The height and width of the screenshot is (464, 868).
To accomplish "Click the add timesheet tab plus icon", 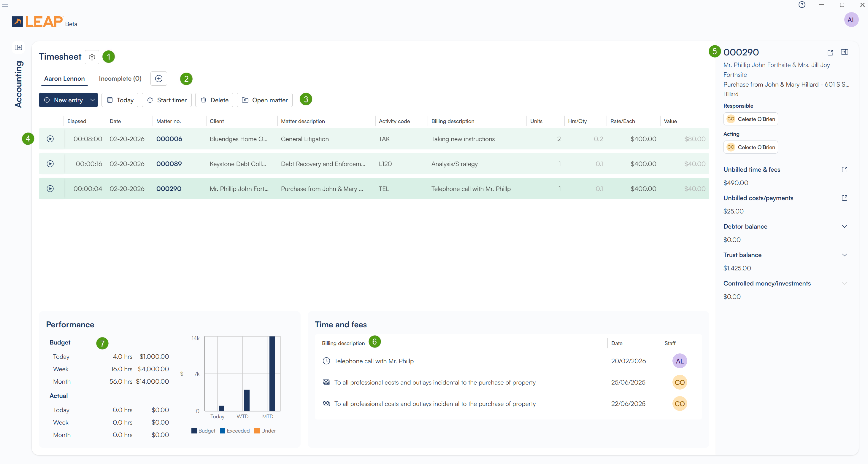I will (158, 79).
